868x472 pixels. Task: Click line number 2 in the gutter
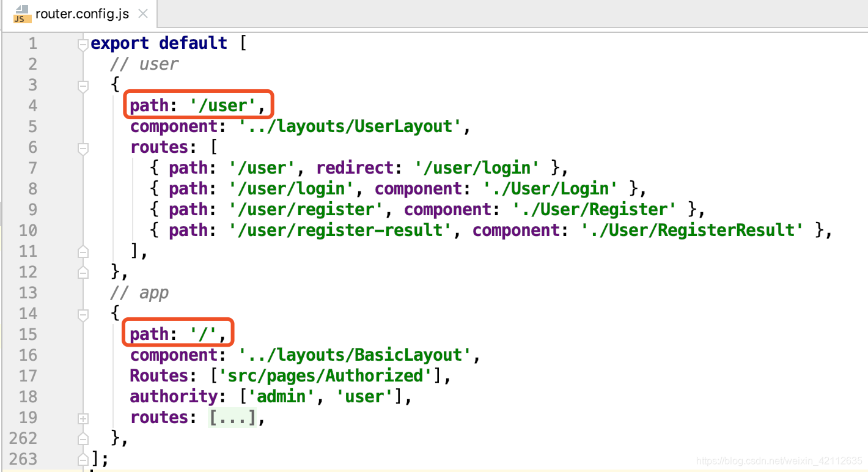pyautogui.click(x=32, y=64)
